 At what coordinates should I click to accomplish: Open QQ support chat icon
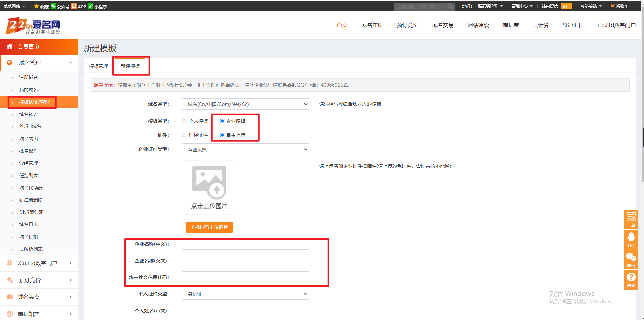(631, 239)
